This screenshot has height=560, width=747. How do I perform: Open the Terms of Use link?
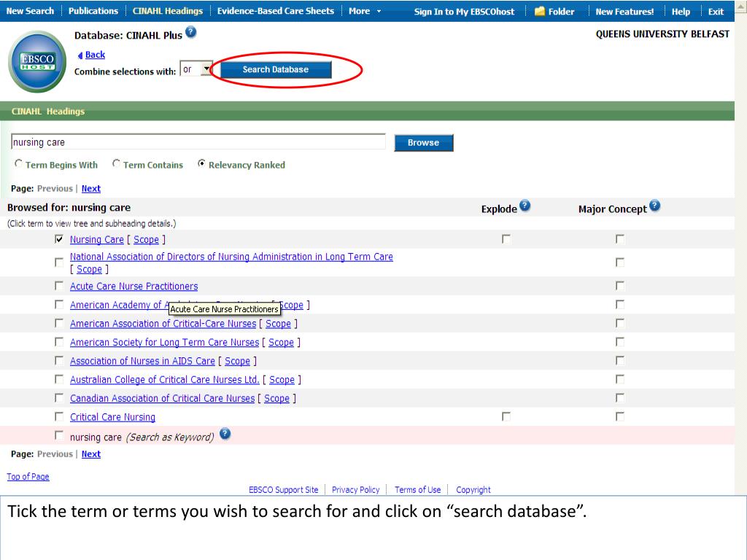(418, 489)
